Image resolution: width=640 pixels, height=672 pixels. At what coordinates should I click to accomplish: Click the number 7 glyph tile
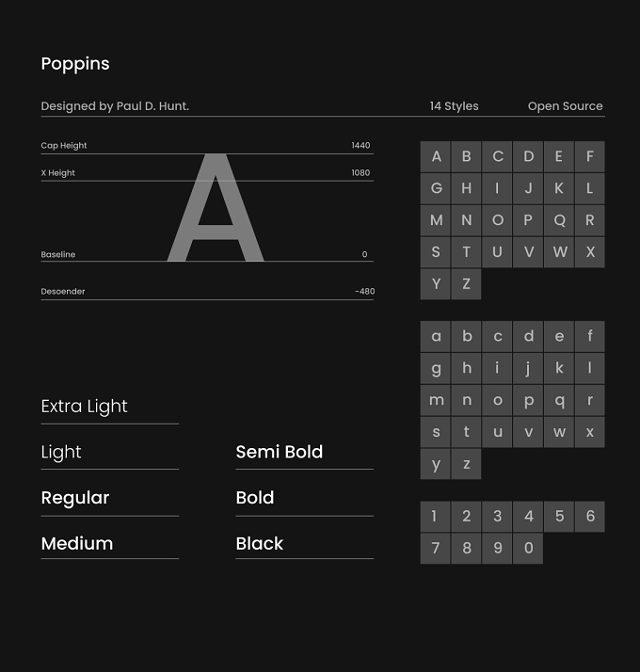click(436, 548)
